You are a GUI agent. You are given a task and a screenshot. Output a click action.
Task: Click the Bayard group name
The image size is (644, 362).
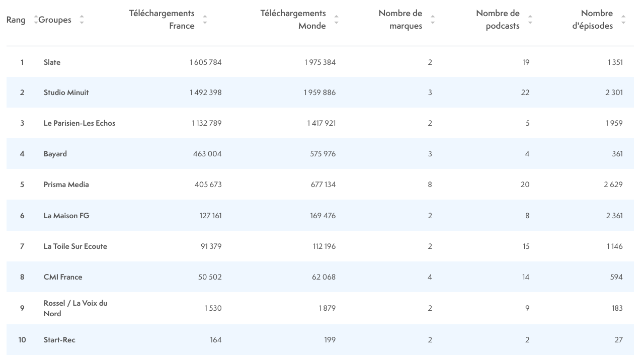pyautogui.click(x=55, y=154)
